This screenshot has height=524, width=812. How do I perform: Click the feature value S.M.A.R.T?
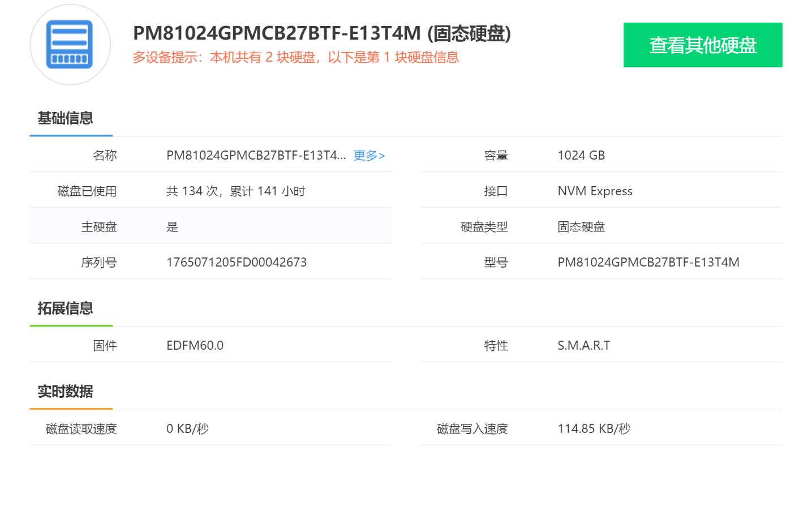(x=584, y=346)
